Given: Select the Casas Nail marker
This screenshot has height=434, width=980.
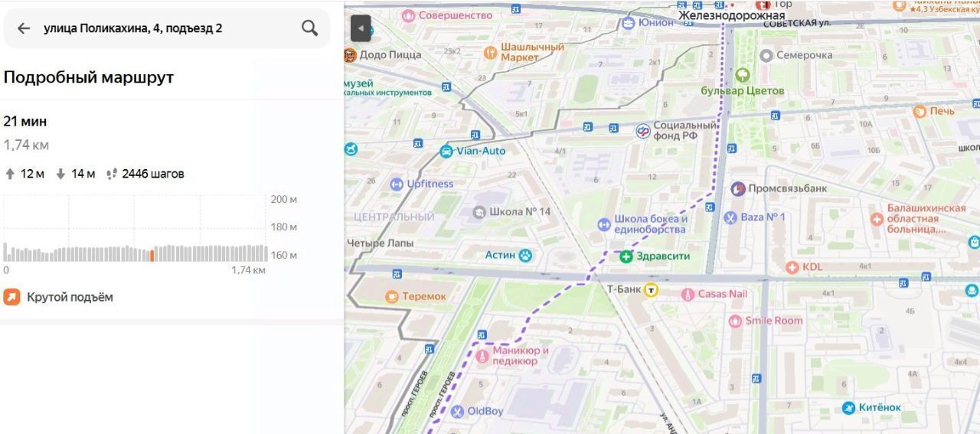Looking at the screenshot, I should click(687, 294).
